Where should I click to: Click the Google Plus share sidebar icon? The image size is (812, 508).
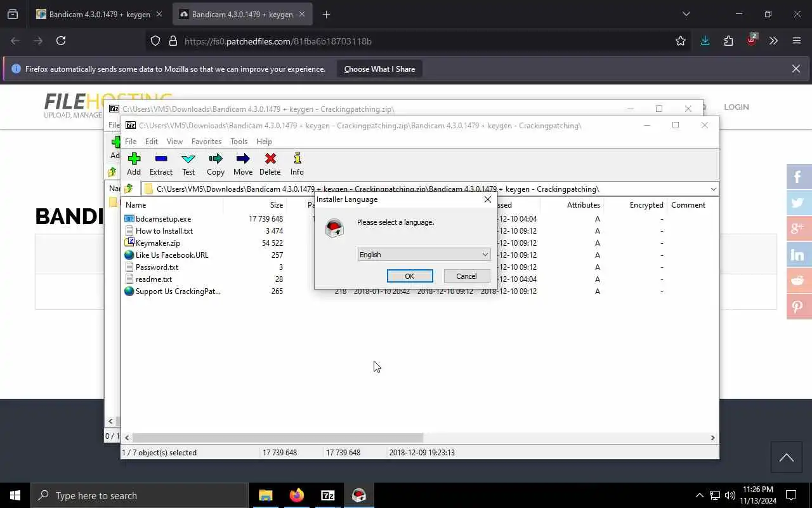[799, 229]
